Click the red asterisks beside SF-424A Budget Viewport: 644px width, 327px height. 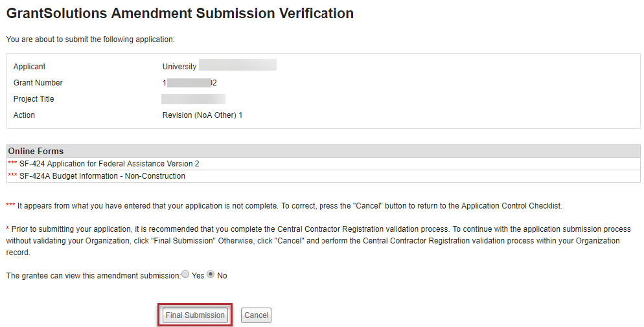(x=12, y=176)
